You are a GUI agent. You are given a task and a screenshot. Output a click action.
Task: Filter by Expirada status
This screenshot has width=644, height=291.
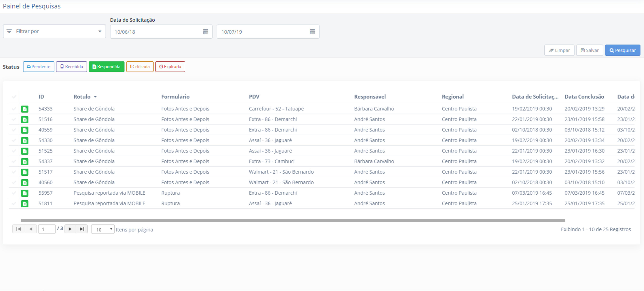pyautogui.click(x=170, y=67)
